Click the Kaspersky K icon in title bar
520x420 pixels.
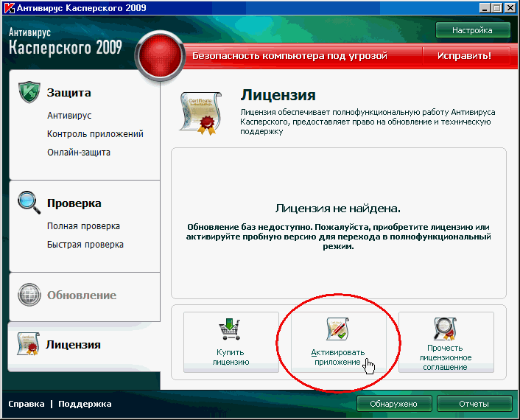(10, 8)
